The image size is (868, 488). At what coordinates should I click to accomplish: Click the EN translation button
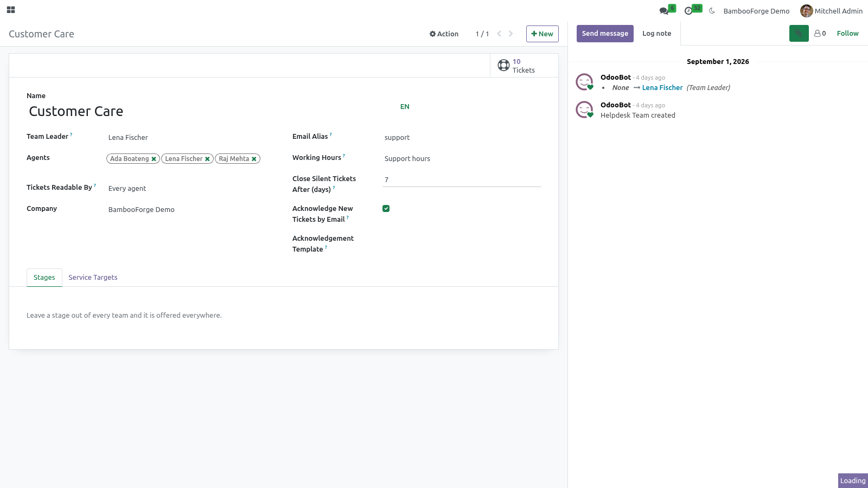click(x=405, y=107)
